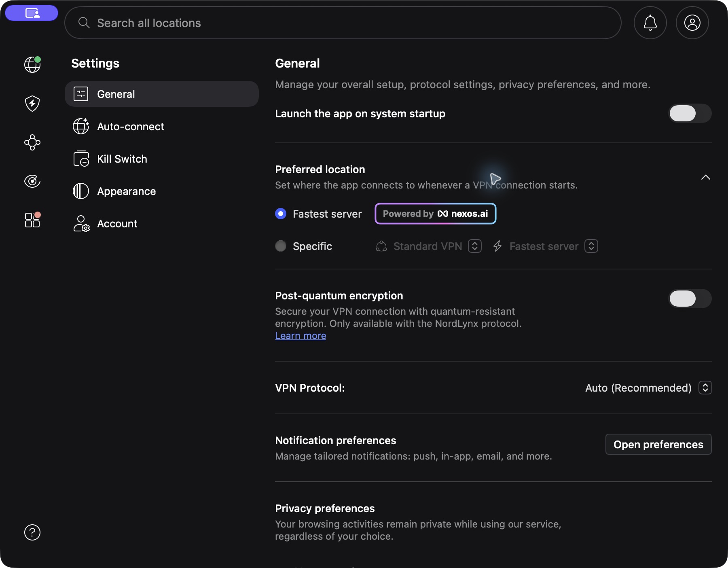Click the Account person-gear icon
Image resolution: width=728 pixels, height=568 pixels.
81,223
